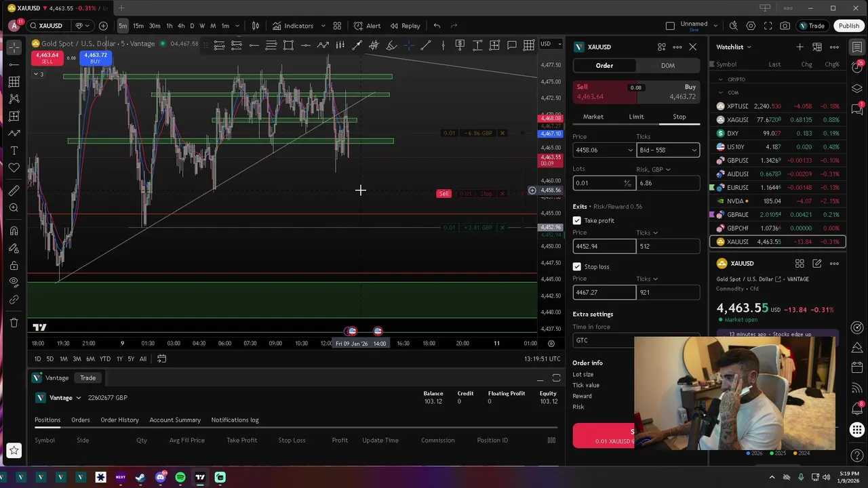
Task: Switch to the Limit order tab
Action: [x=636, y=117]
